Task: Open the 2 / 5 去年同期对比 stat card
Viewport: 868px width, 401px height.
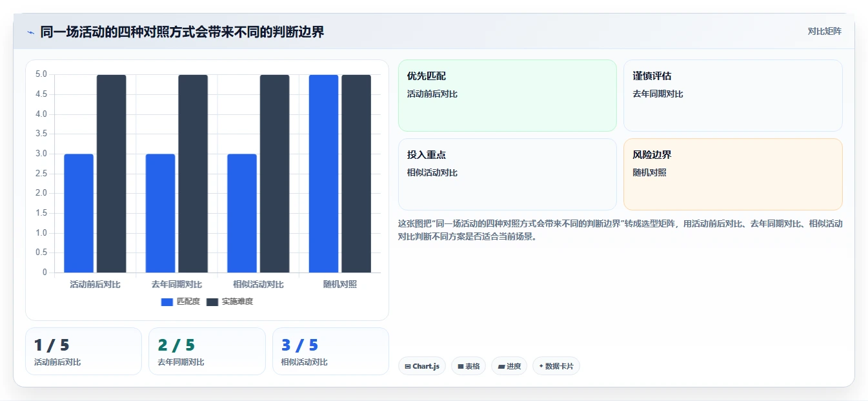Action: point(207,351)
